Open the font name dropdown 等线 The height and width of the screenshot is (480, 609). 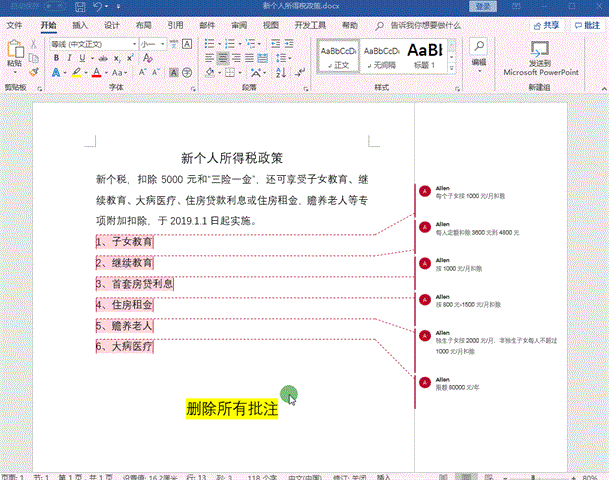[x=92, y=44]
